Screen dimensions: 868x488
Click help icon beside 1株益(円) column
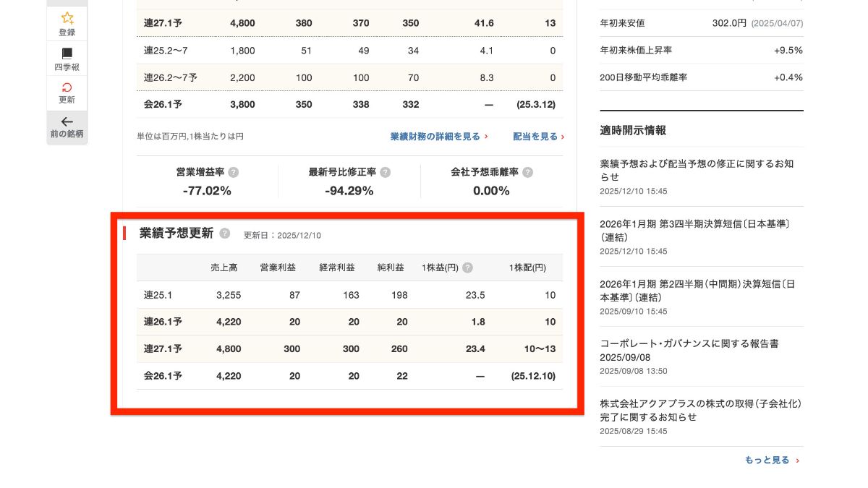point(468,267)
